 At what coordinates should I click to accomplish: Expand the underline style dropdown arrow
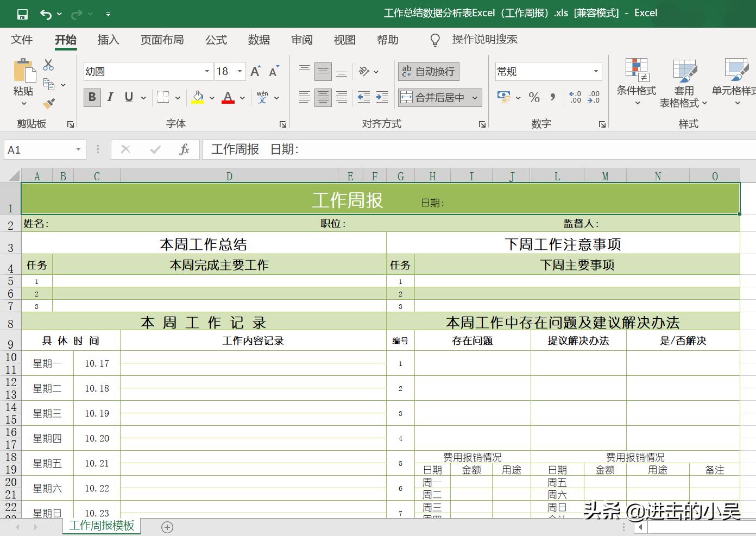(143, 98)
